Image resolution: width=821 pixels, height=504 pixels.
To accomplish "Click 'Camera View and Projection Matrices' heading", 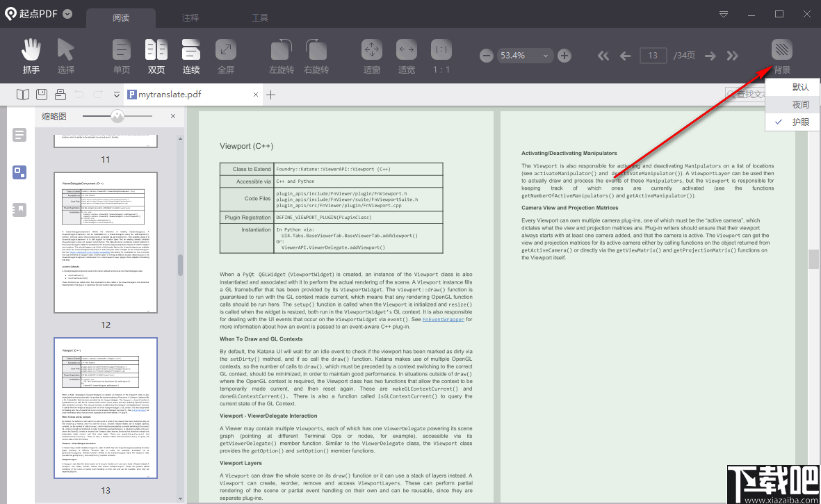I will pyautogui.click(x=569, y=207).
